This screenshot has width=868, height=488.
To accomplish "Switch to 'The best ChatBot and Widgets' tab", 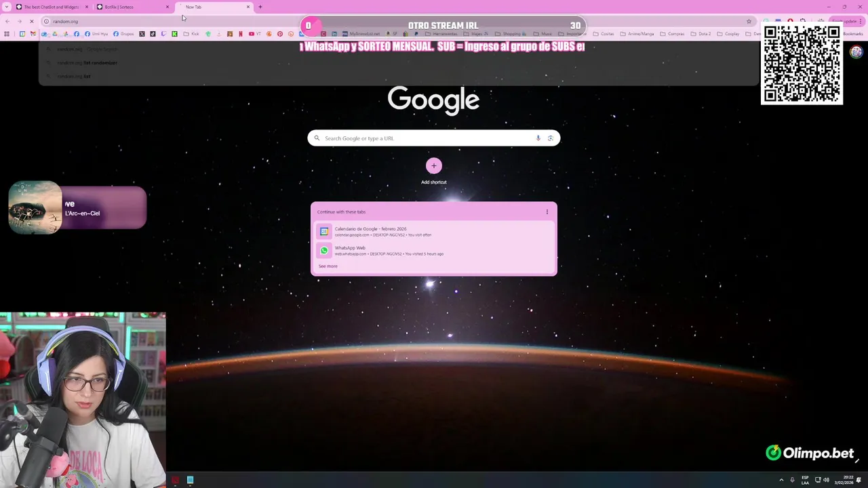I will coord(51,7).
